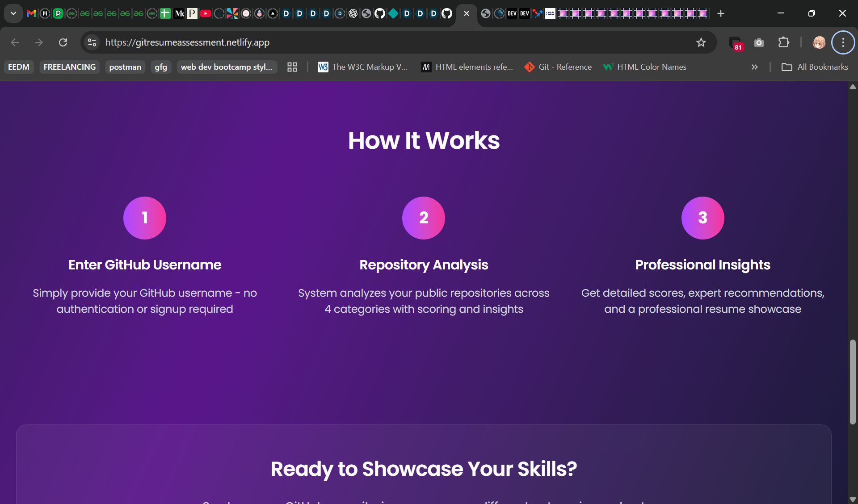Expand the tab search dropdown arrow
This screenshot has height=504, width=858.
click(13, 13)
